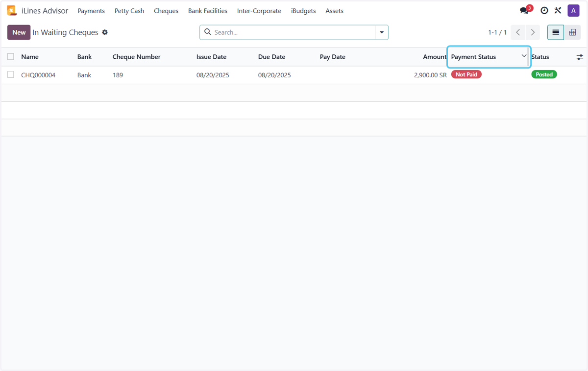Click the iLines Advisor app logo icon
588x371 pixels.
(12, 11)
